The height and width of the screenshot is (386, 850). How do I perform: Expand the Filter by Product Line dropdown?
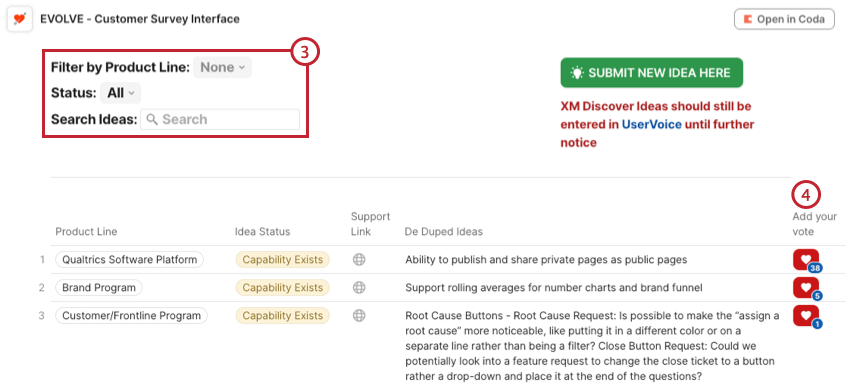pos(222,67)
